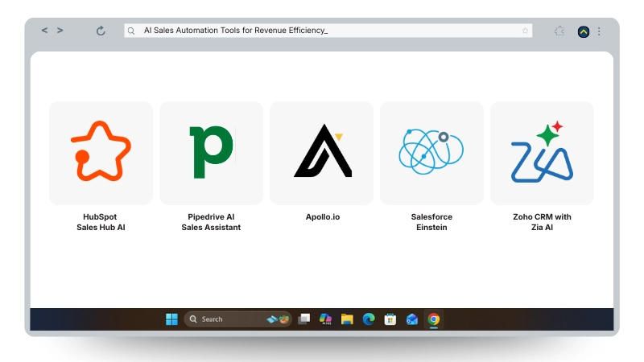Image resolution: width=644 pixels, height=362 pixels.
Task: Select the Salesforce Einstein label
Action: coord(431,222)
